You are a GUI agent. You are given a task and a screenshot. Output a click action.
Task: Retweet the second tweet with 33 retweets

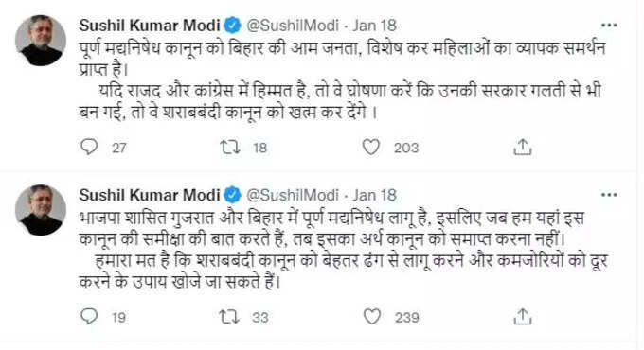[229, 317]
